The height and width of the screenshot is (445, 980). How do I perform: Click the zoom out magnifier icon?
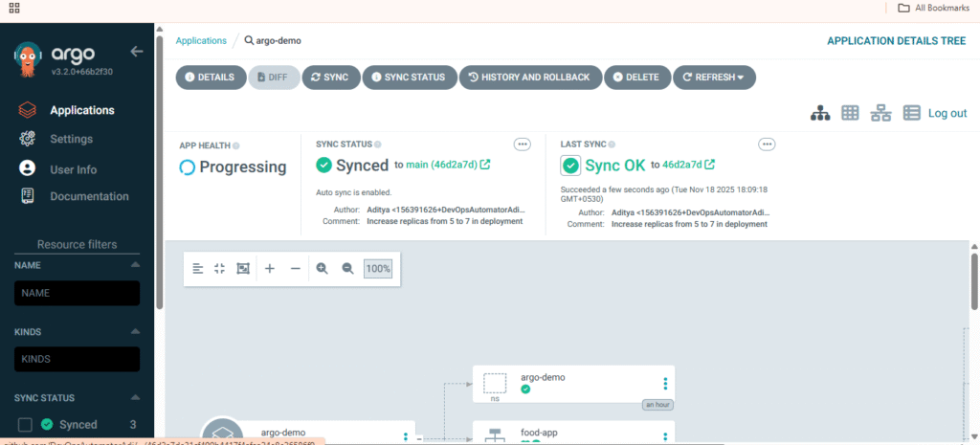coord(348,269)
